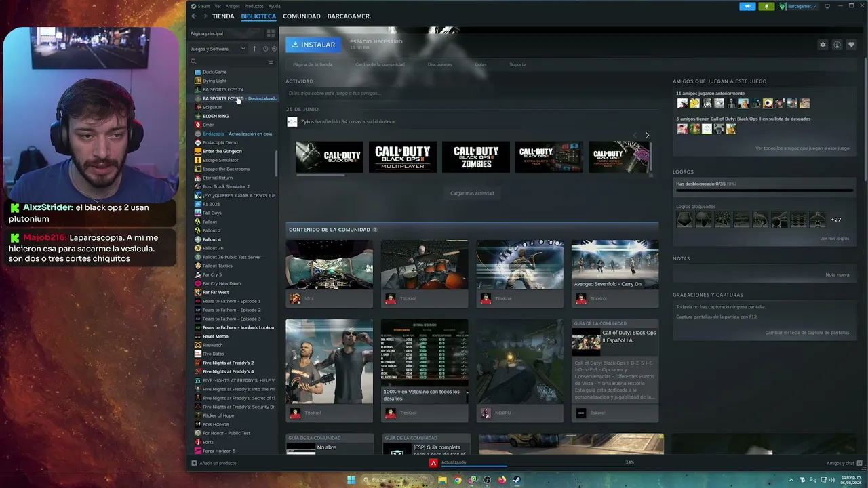The height and width of the screenshot is (488, 868).
Task: Show next activity items with right arrow
Action: (x=647, y=135)
